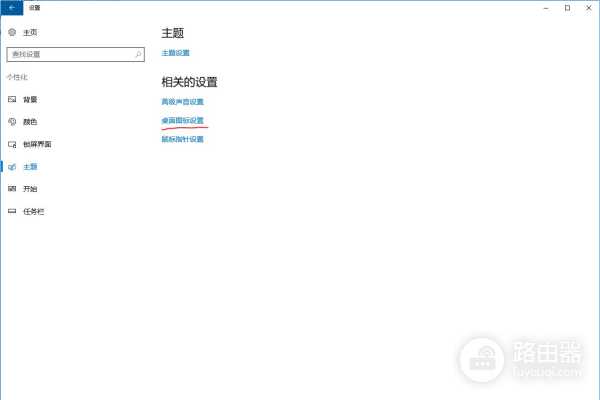
Task: Open the 背景 settings page
Action: (x=30, y=100)
